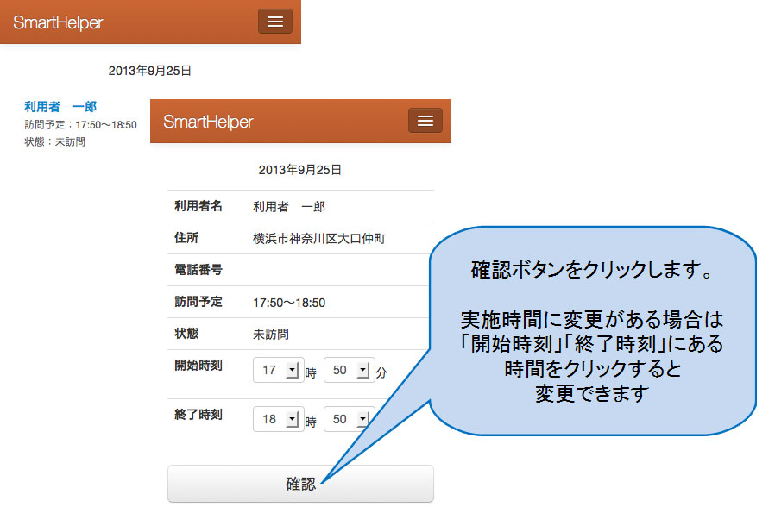Click the 住所 label
Viewport: 775px width, 532px height.
tap(186, 238)
